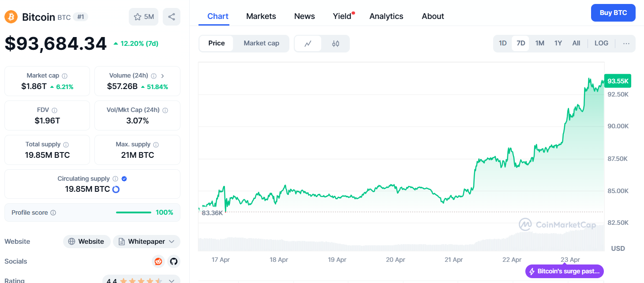Click the Bitcoin logo icon
Viewport: 644px width, 283px height.
[11, 17]
